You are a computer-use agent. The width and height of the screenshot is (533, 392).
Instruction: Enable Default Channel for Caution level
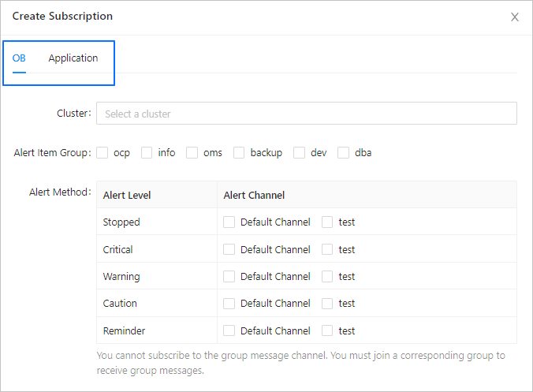click(229, 304)
